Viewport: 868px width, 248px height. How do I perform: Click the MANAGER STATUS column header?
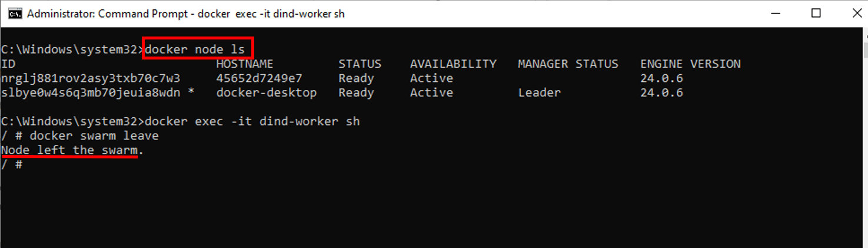pyautogui.click(x=568, y=64)
